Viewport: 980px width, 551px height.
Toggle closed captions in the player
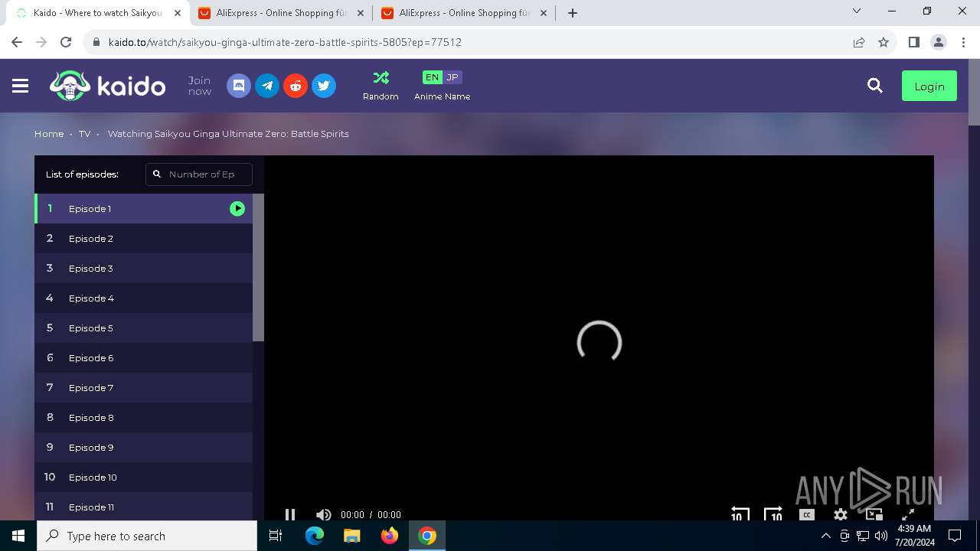[x=807, y=514]
